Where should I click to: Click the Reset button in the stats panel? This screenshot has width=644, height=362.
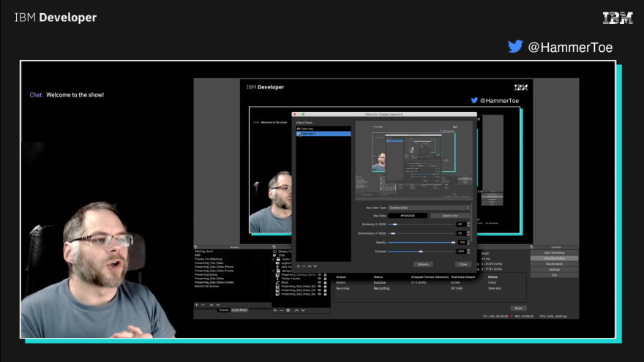518,308
